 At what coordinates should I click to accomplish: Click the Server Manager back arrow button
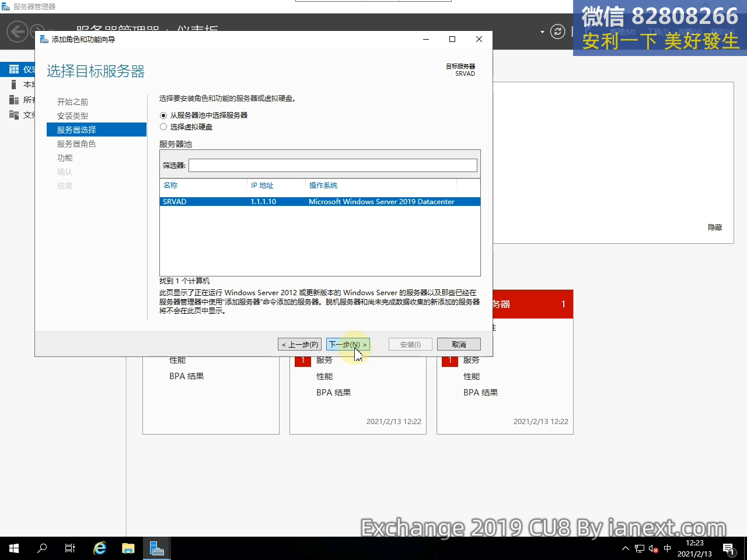point(18,31)
